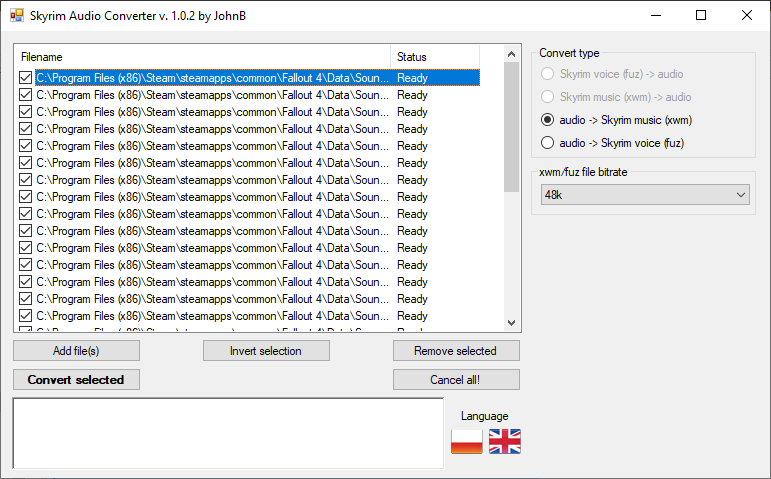Open the xwm/fuz file bitrate dropdown
Viewport: 771px width, 479px height.
(x=645, y=195)
